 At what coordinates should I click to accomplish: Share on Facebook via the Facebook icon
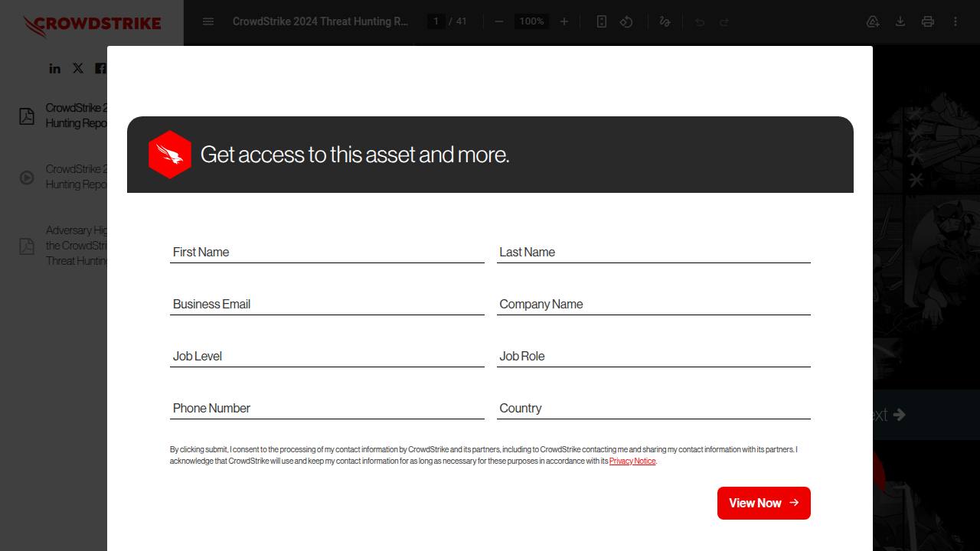pos(100,68)
